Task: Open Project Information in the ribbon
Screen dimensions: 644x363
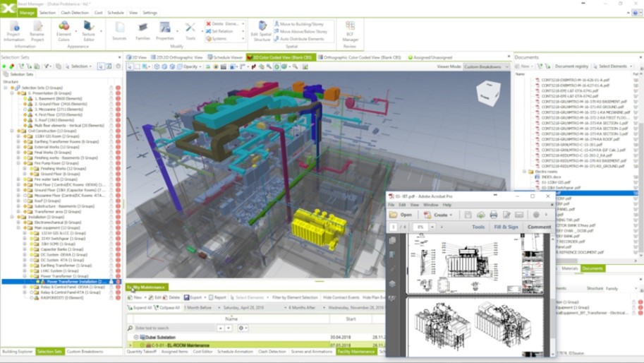Action: (x=14, y=31)
